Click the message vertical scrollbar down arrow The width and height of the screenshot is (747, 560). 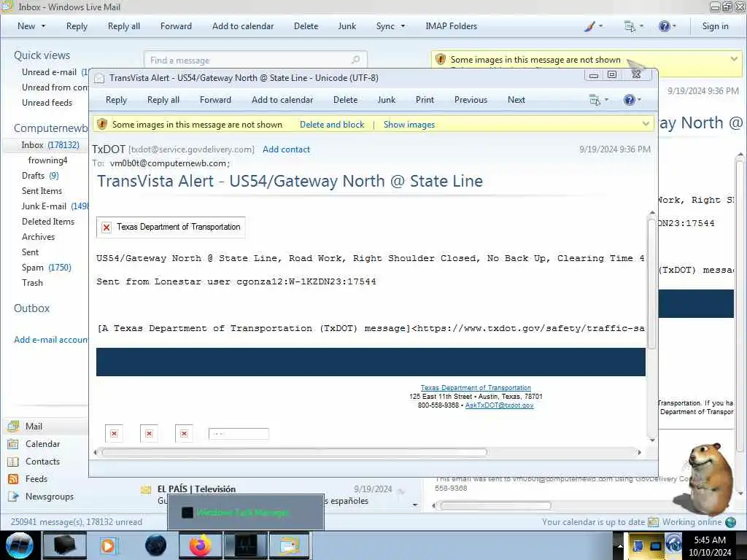651,440
